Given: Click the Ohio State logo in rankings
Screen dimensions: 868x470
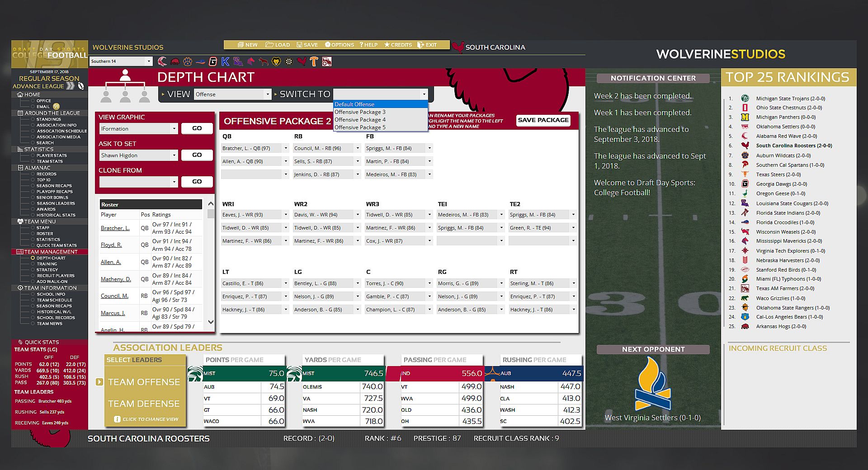Looking at the screenshot, I should pyautogui.click(x=745, y=108).
